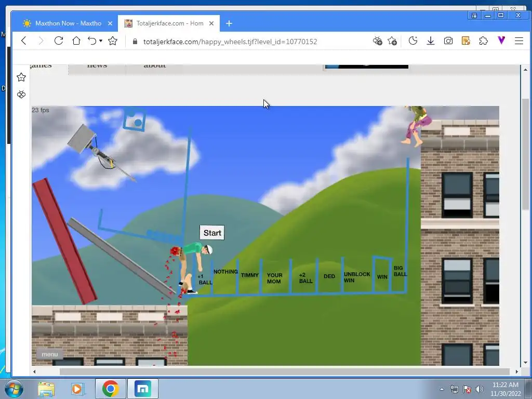Open sidebar favorites star icon
The image size is (532, 399).
click(21, 77)
